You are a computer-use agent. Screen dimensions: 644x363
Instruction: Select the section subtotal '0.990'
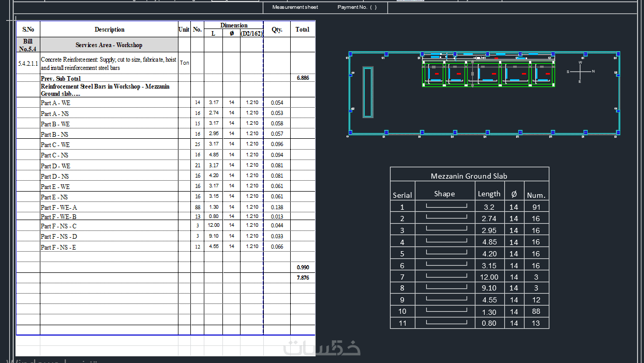tap(303, 267)
